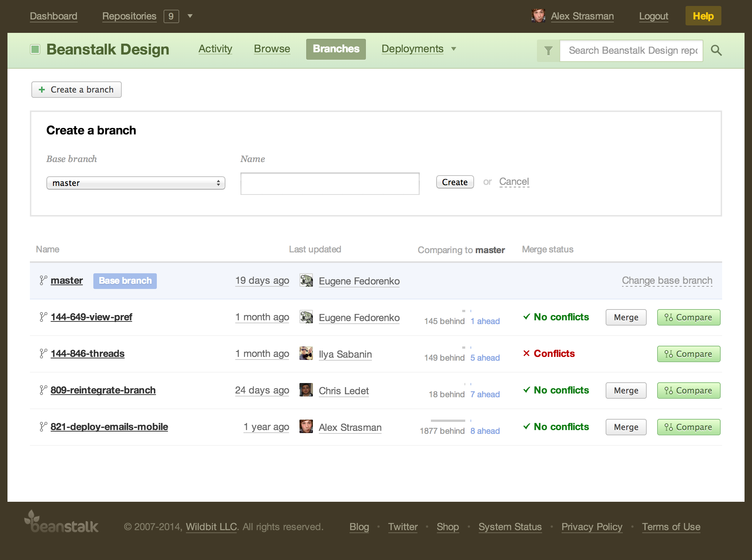Click 19 days ago timestamp
752x560 pixels.
(x=262, y=280)
